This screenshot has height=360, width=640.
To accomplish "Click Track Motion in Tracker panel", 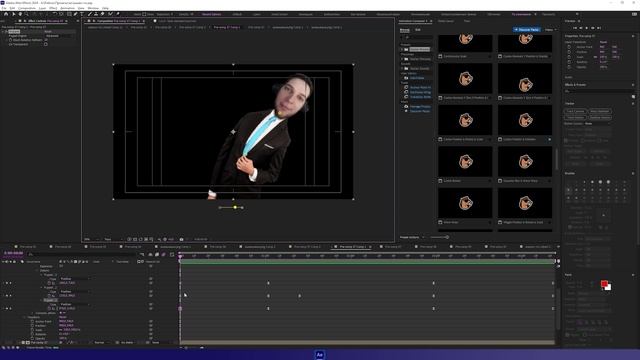I will click(576, 118).
